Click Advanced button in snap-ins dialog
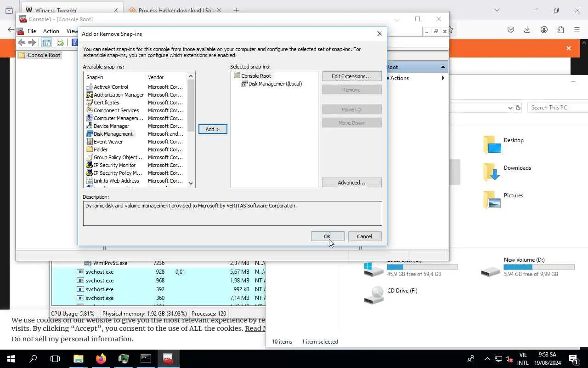Image resolution: width=588 pixels, height=368 pixels. [x=351, y=183]
